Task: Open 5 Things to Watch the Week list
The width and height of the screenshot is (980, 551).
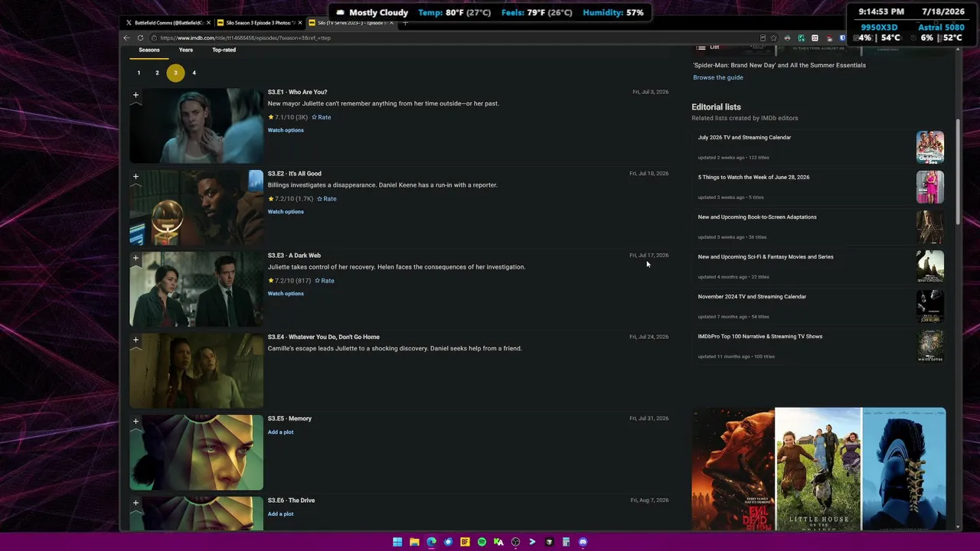Action: [753, 178]
